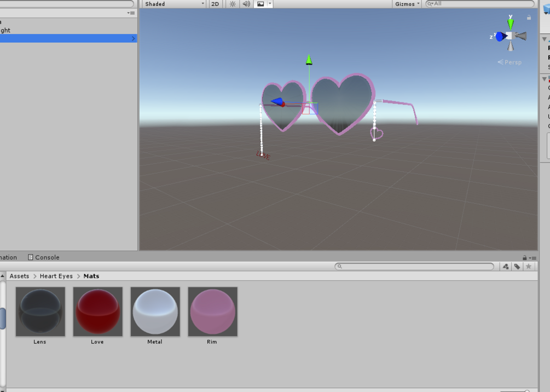The image size is (550, 392).
Task: Click the blue Z axis gizmo cone
Action: click(x=501, y=36)
